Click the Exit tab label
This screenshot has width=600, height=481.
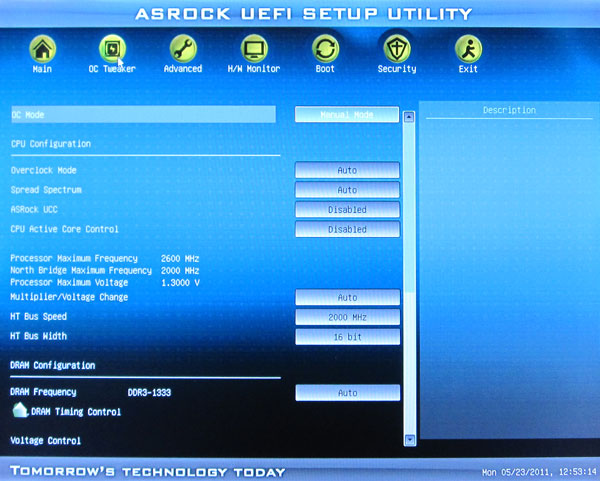point(468,69)
